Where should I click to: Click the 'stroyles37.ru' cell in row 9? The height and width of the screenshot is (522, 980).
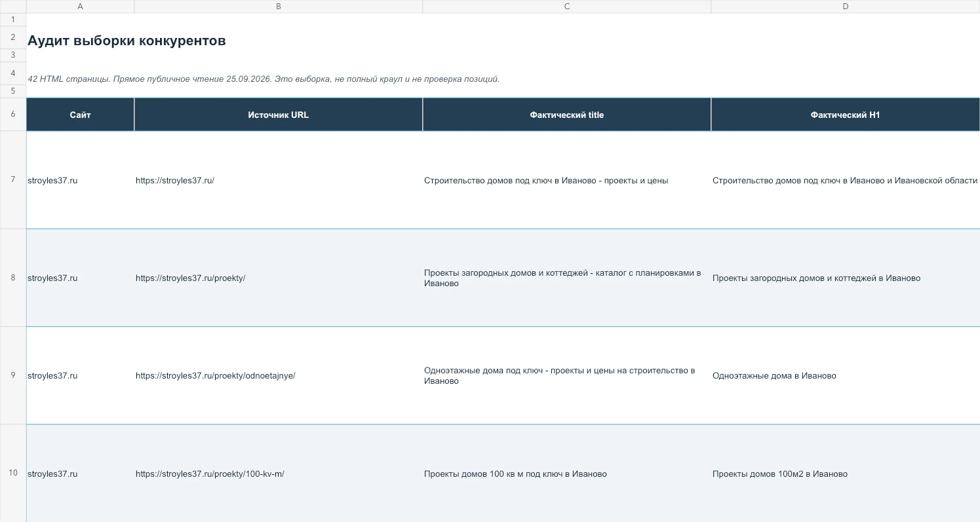pos(80,375)
